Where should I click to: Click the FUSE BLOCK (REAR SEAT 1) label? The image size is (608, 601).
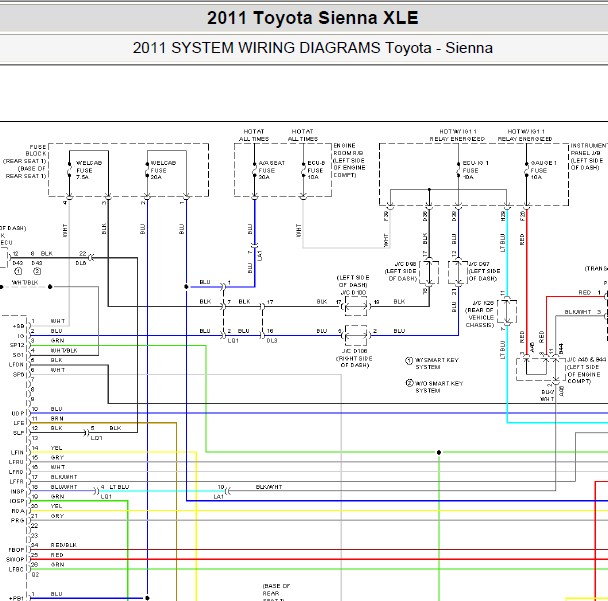click(x=25, y=161)
